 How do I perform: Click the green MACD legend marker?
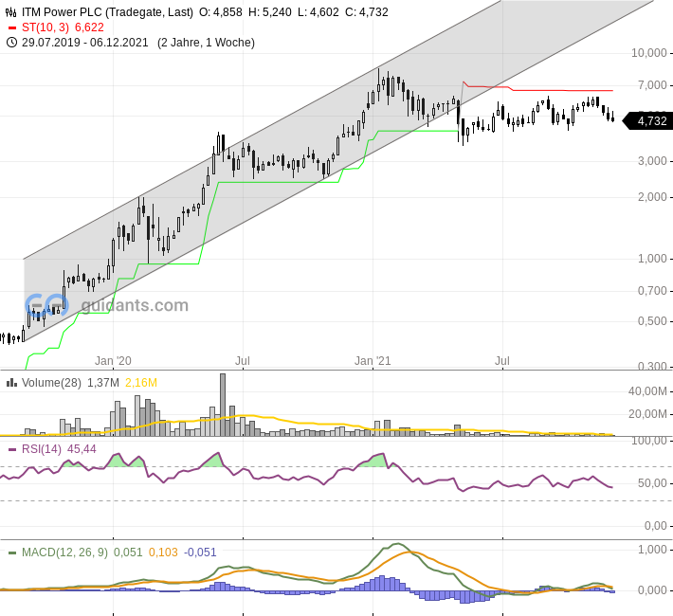[12, 553]
